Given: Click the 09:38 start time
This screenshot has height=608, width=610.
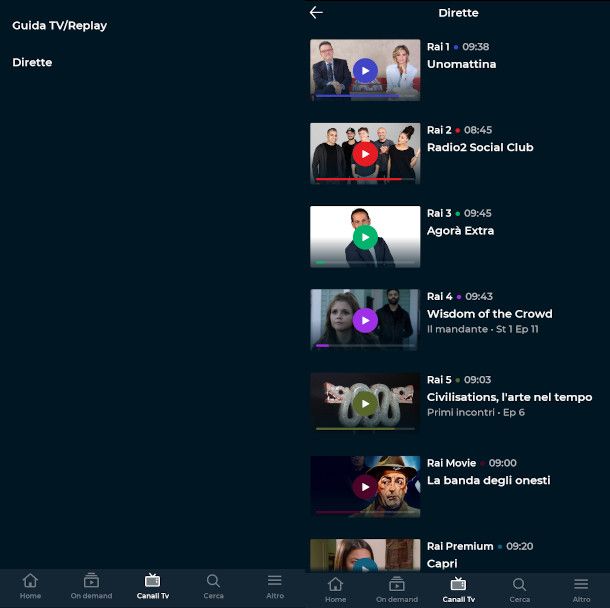Looking at the screenshot, I should (x=475, y=47).
